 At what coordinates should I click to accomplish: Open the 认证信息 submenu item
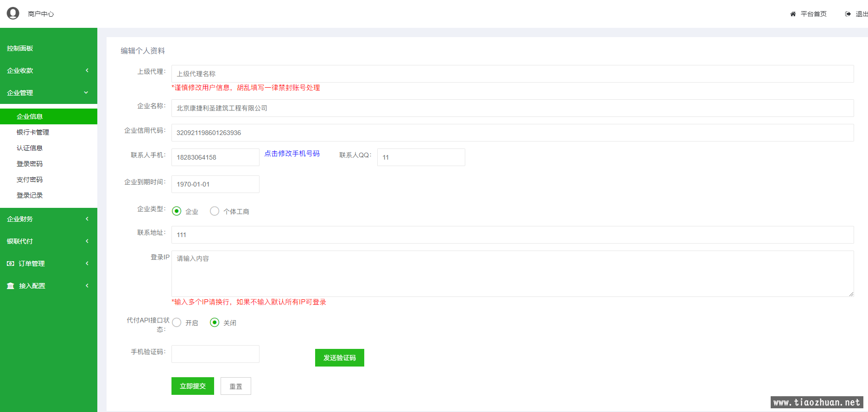[49, 148]
